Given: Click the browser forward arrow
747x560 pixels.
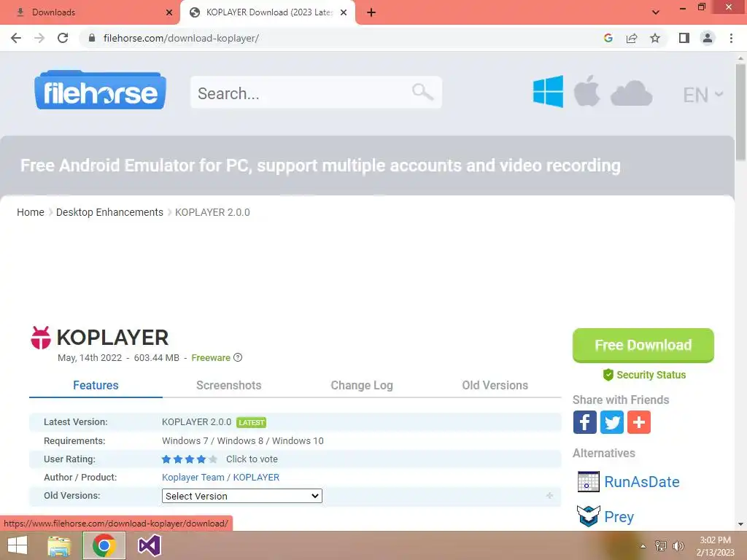Looking at the screenshot, I should 39,38.
